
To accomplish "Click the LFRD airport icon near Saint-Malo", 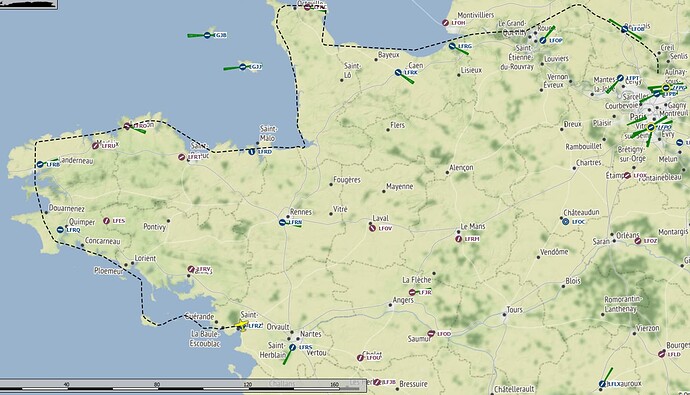I will pyautogui.click(x=252, y=151).
